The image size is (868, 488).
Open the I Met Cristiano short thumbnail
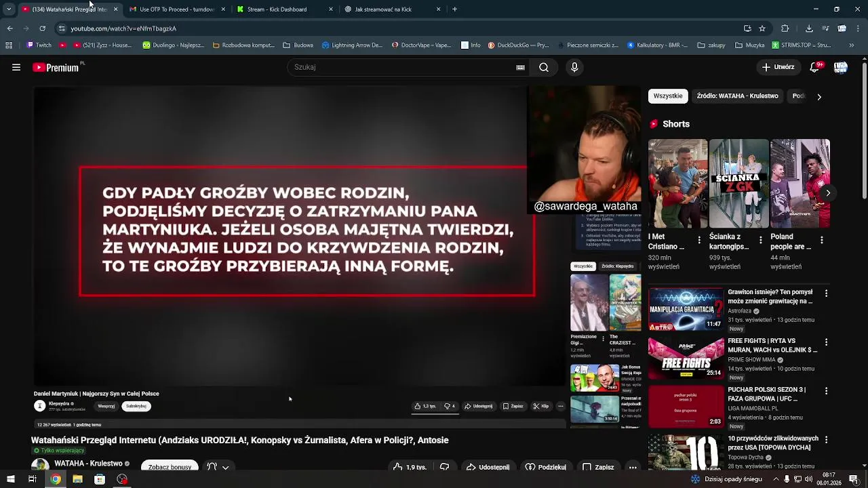tap(677, 184)
